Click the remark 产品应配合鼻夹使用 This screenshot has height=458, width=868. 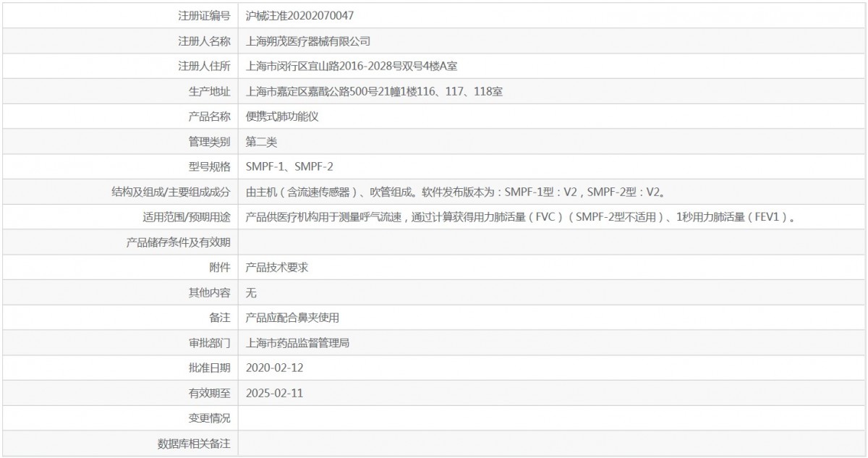[292, 318]
